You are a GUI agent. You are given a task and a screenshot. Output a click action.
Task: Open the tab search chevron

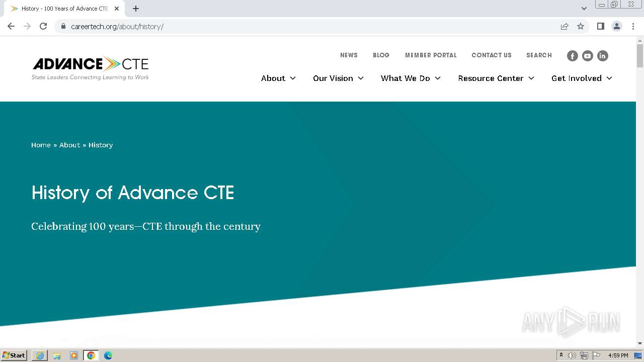coord(584,9)
